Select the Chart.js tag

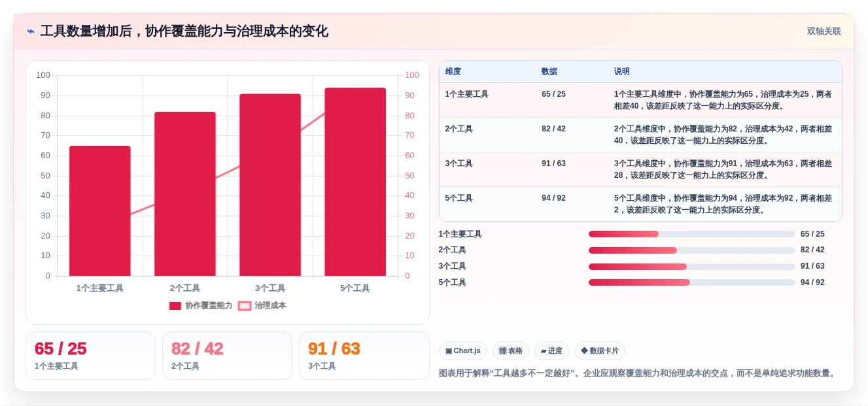pyautogui.click(x=463, y=350)
